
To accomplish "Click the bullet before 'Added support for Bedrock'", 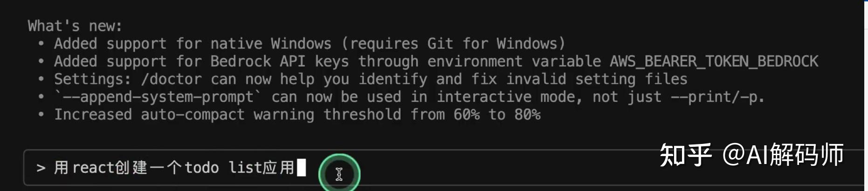I will pyautogui.click(x=41, y=61).
